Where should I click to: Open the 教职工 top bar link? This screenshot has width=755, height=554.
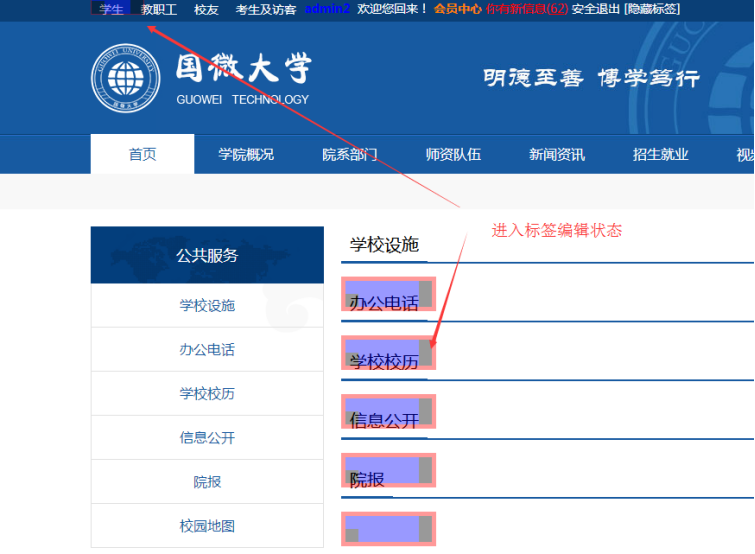pyautogui.click(x=159, y=9)
